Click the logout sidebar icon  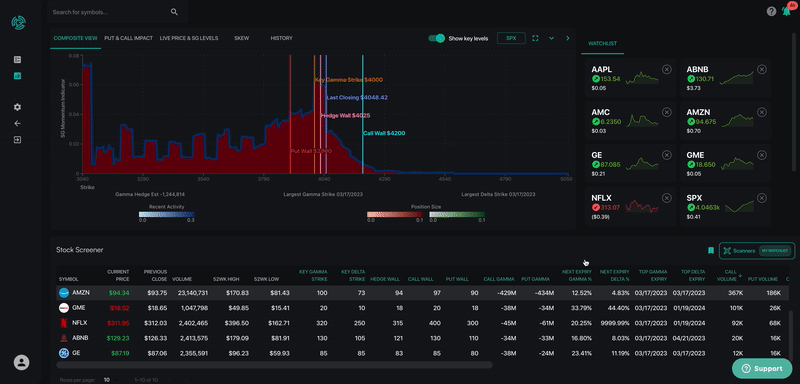pos(18,140)
